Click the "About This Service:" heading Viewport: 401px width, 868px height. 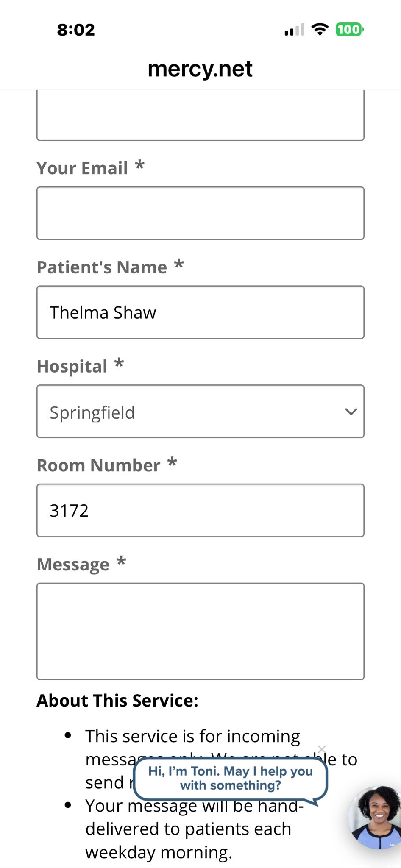pyautogui.click(x=117, y=701)
